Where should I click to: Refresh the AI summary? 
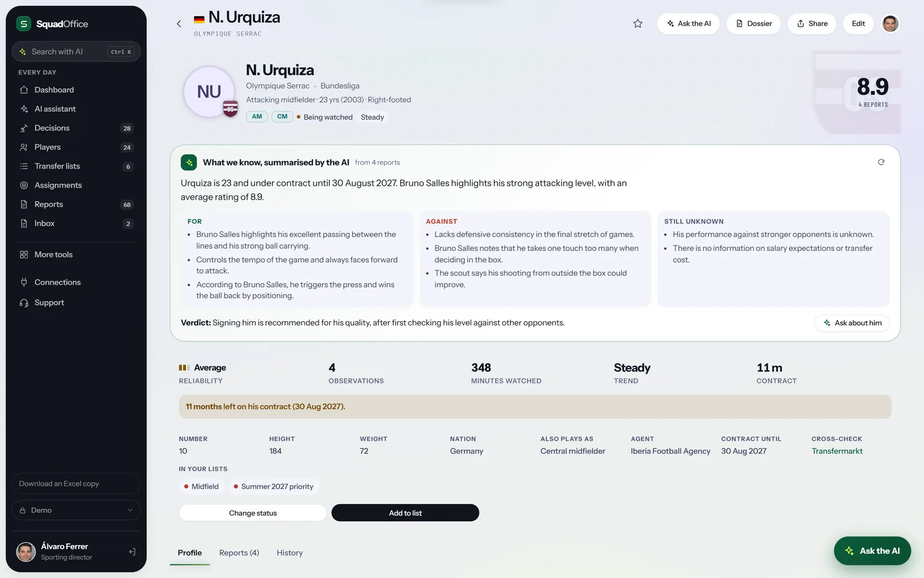tap(881, 162)
